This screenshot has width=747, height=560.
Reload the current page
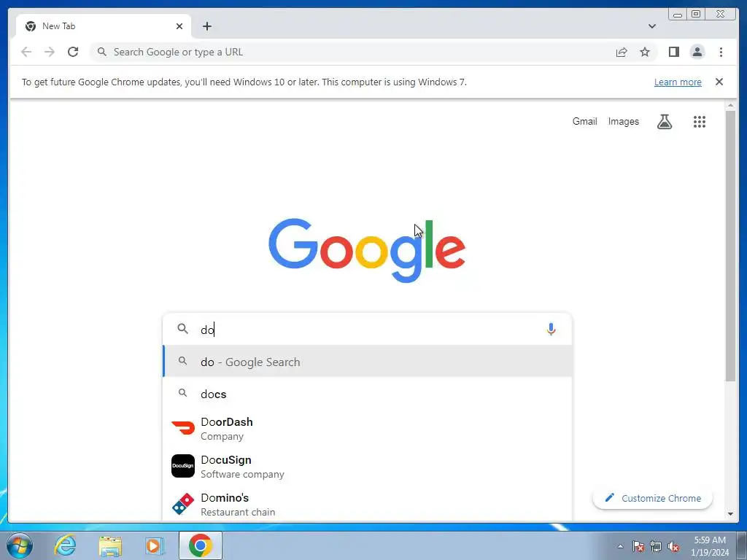[73, 52]
